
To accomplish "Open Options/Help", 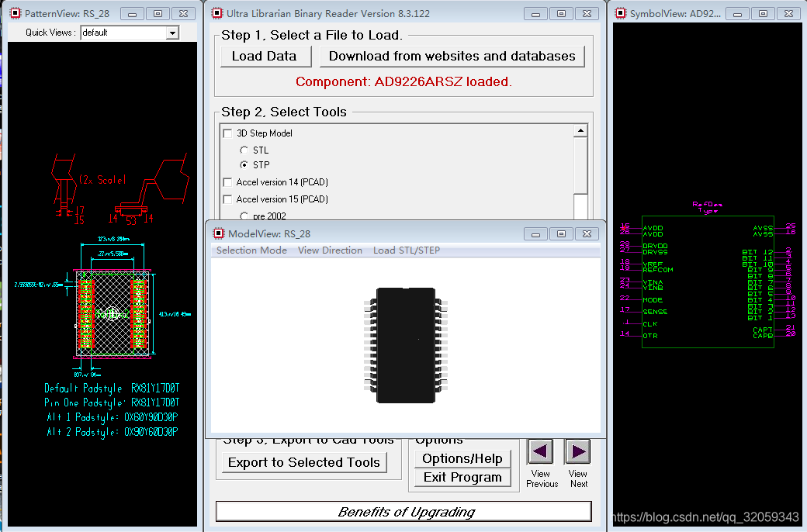I will click(462, 458).
